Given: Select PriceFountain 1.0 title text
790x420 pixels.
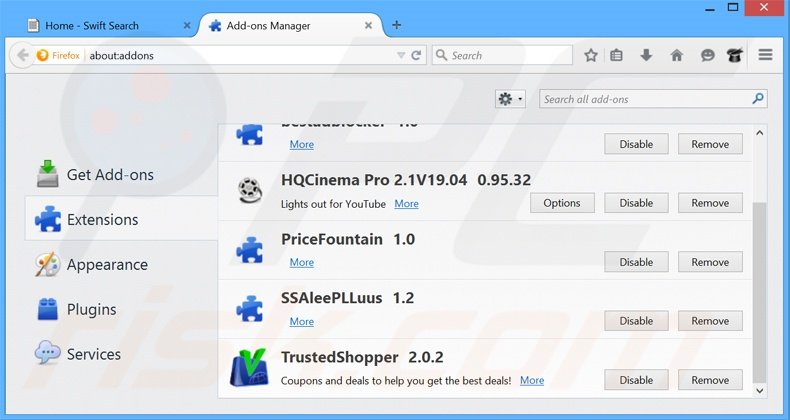Looking at the screenshot, I should [x=348, y=239].
